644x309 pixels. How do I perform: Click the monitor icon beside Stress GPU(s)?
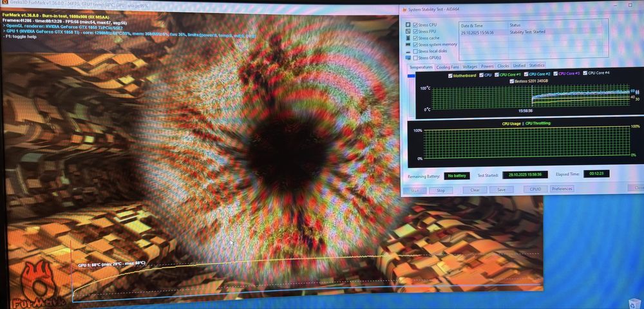[408, 58]
